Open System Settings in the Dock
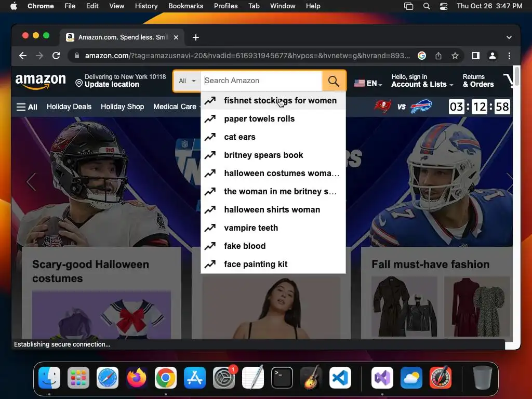Screen dimensions: 532x399 click(224, 378)
